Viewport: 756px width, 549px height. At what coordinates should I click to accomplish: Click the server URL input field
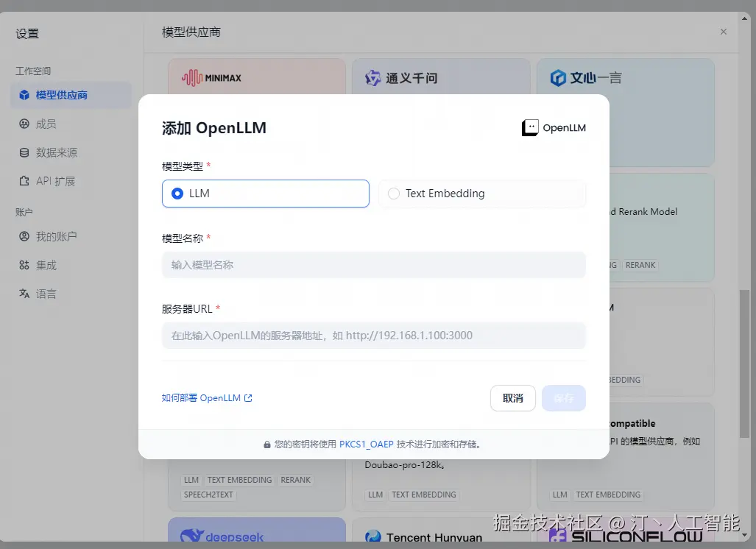pos(374,336)
